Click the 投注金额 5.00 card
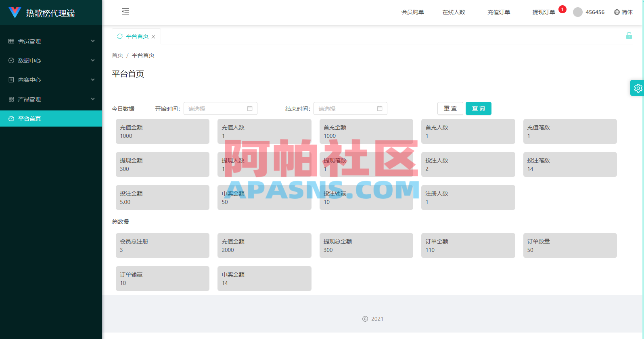This screenshot has width=644, height=339. tap(163, 198)
